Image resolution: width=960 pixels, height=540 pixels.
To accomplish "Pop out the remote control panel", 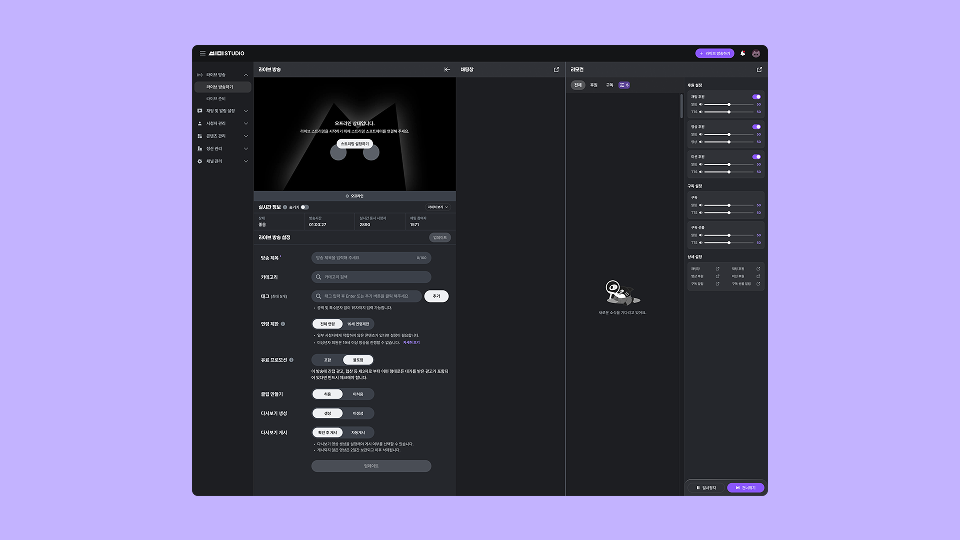I will click(759, 70).
